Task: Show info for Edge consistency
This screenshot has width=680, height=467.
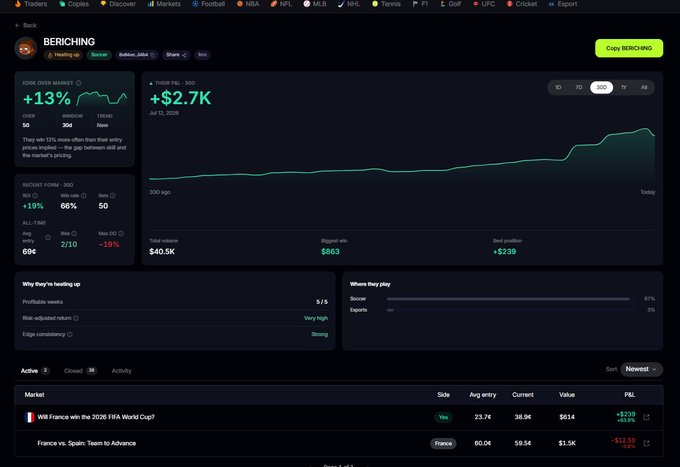Action: tap(70, 334)
